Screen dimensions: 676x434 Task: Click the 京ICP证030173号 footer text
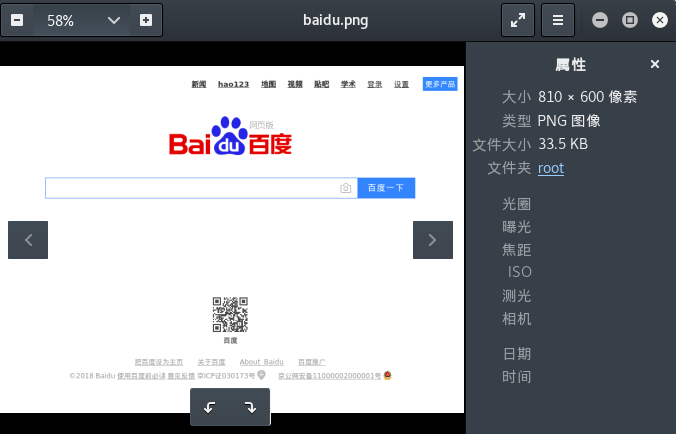coord(226,376)
